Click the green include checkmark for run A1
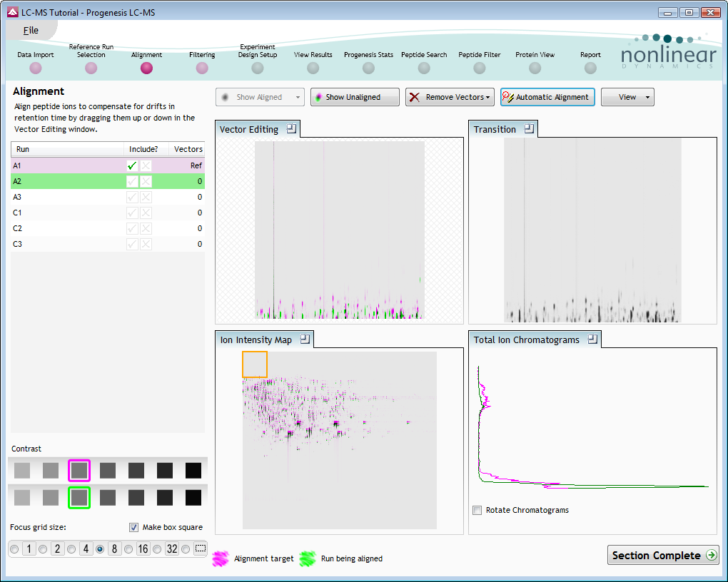Screen dimensions: 728x582 (x=132, y=165)
